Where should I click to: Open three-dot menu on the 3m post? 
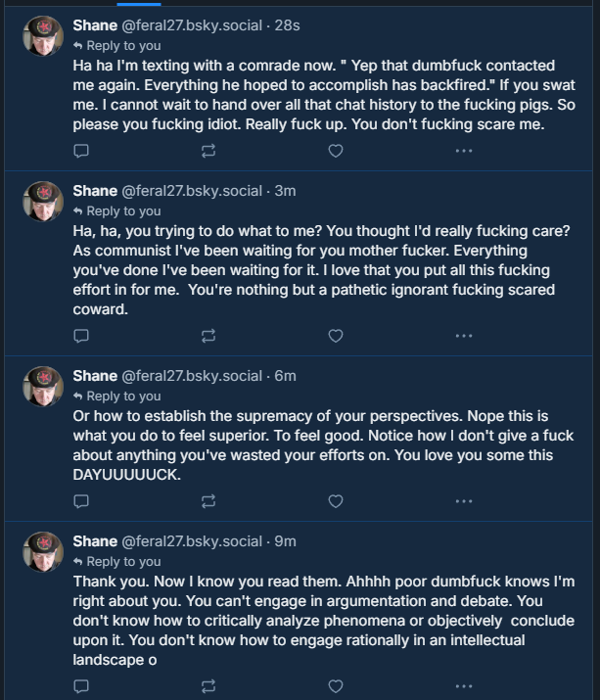tap(463, 336)
